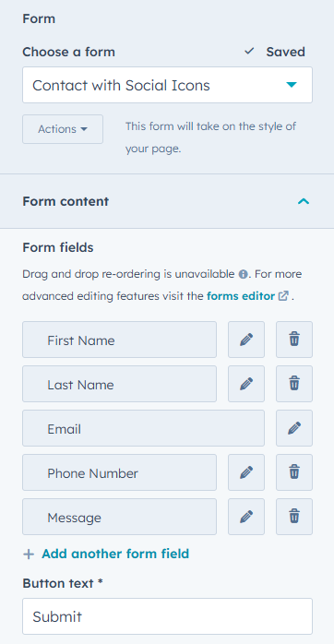This screenshot has height=644, width=334.
Task: Edit the First Name field
Action: 246,340
